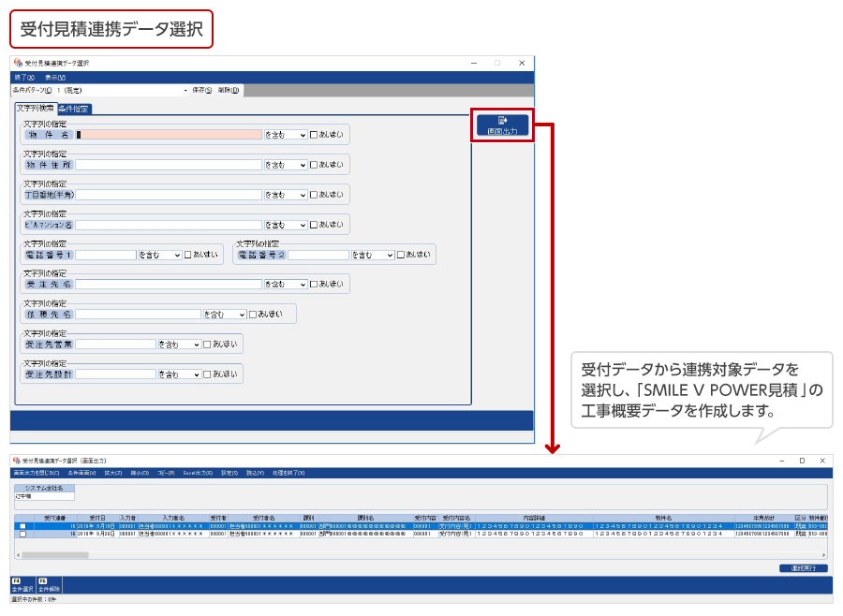Screen dimensions: 843x616
Task: Open the 表示 menu in upper window
Action: tap(54, 77)
